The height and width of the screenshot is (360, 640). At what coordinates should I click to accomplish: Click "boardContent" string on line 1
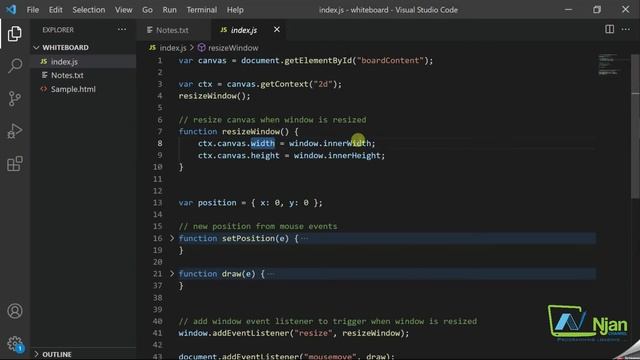pos(390,60)
